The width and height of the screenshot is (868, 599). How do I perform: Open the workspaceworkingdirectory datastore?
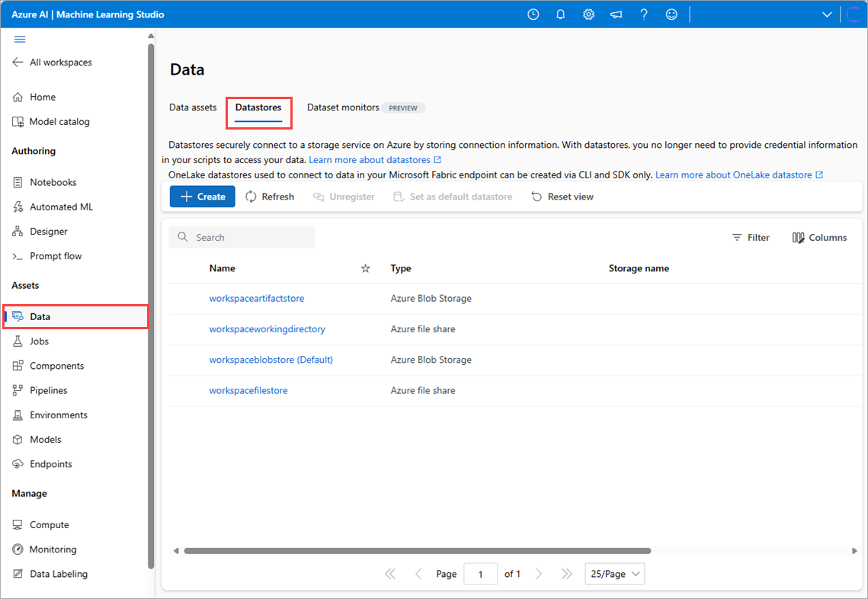point(267,329)
